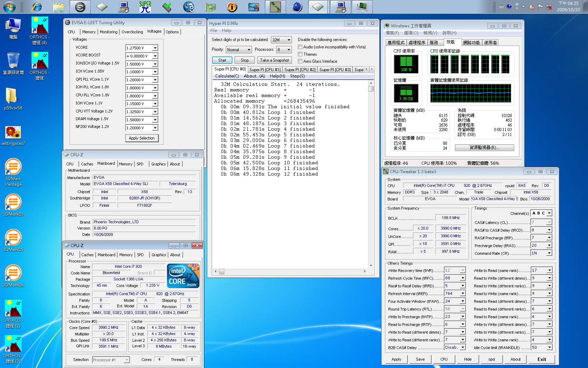Click Intel Core taskbar icon
The width and height of the screenshot is (588, 368).
click(x=253, y=7)
